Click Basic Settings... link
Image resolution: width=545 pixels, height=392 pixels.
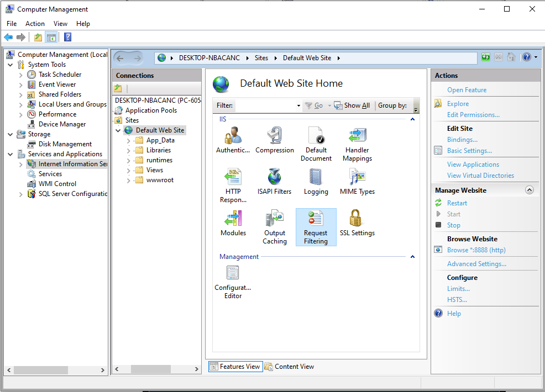click(x=470, y=151)
